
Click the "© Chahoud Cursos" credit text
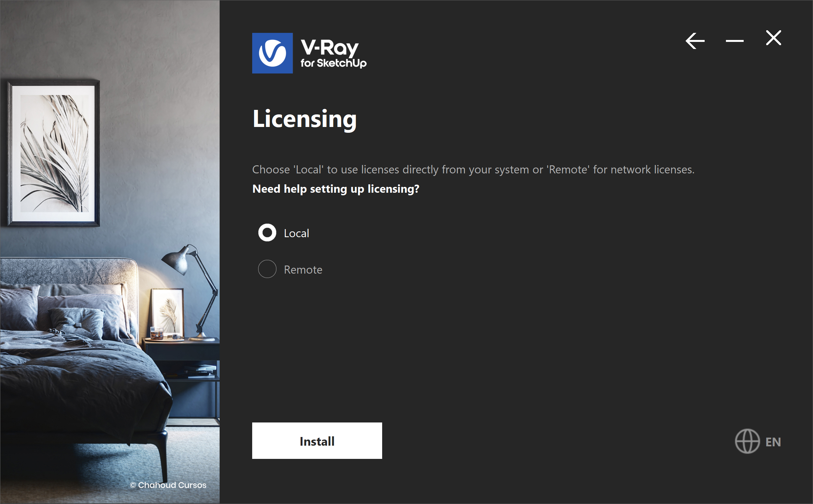coord(168,485)
